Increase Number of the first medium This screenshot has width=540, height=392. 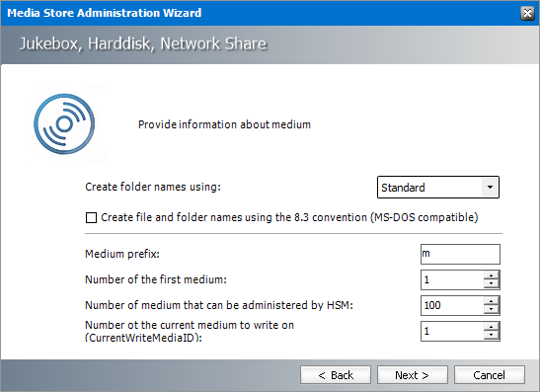click(x=491, y=275)
